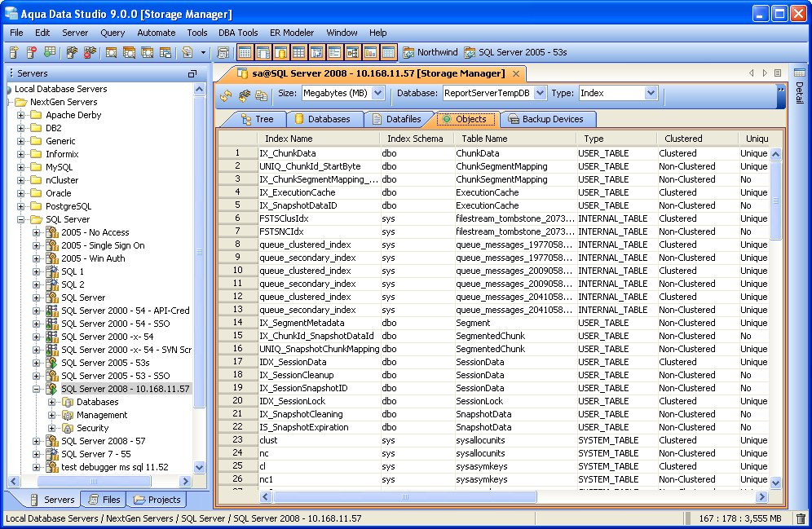This screenshot has width=812, height=529.
Task: Click the delete server toolbar icon with red minus
Action: (x=32, y=52)
